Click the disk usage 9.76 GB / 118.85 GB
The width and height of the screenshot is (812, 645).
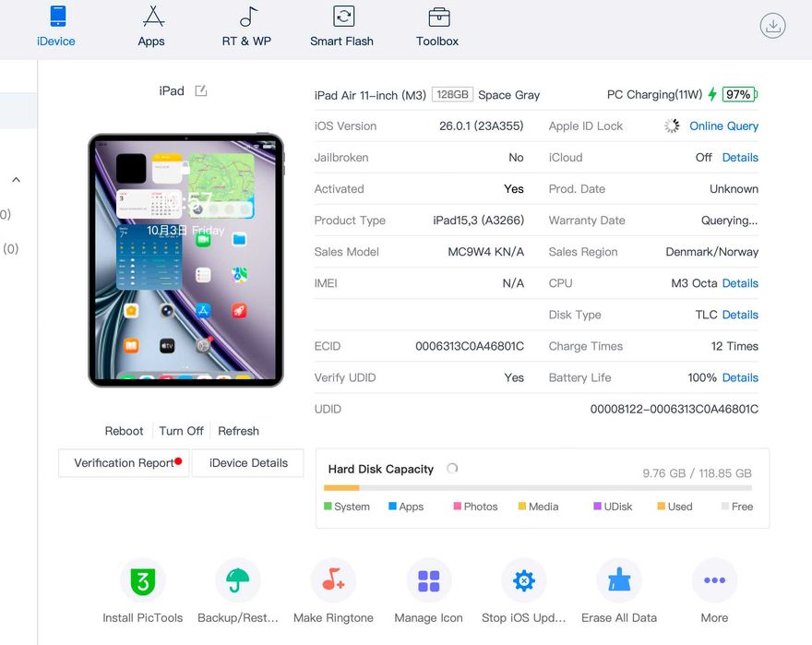[697, 473]
